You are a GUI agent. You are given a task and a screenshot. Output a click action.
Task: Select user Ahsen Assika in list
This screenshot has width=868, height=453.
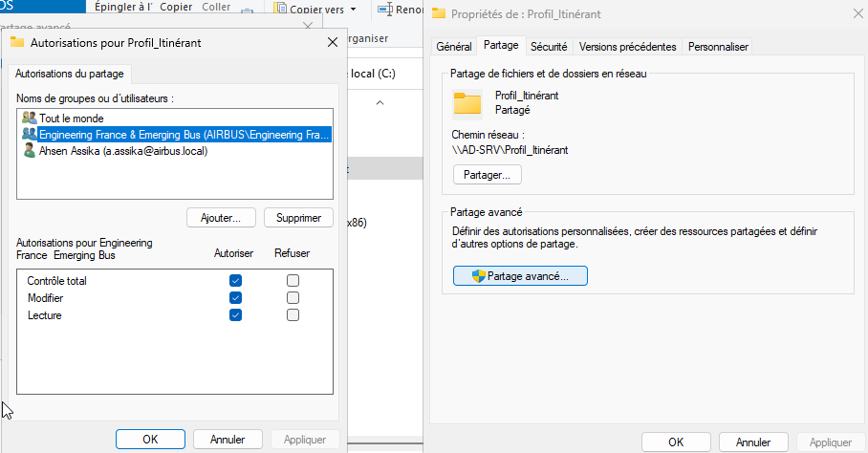point(123,151)
